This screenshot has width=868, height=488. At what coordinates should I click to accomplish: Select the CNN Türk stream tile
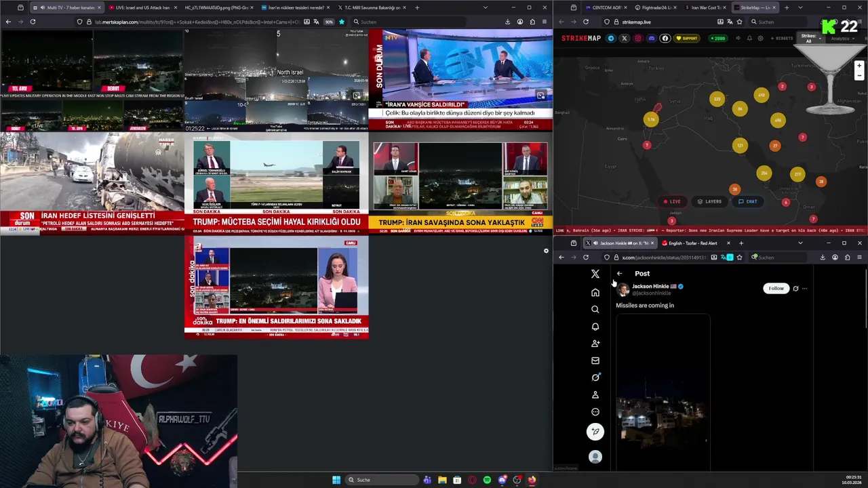pos(460,183)
